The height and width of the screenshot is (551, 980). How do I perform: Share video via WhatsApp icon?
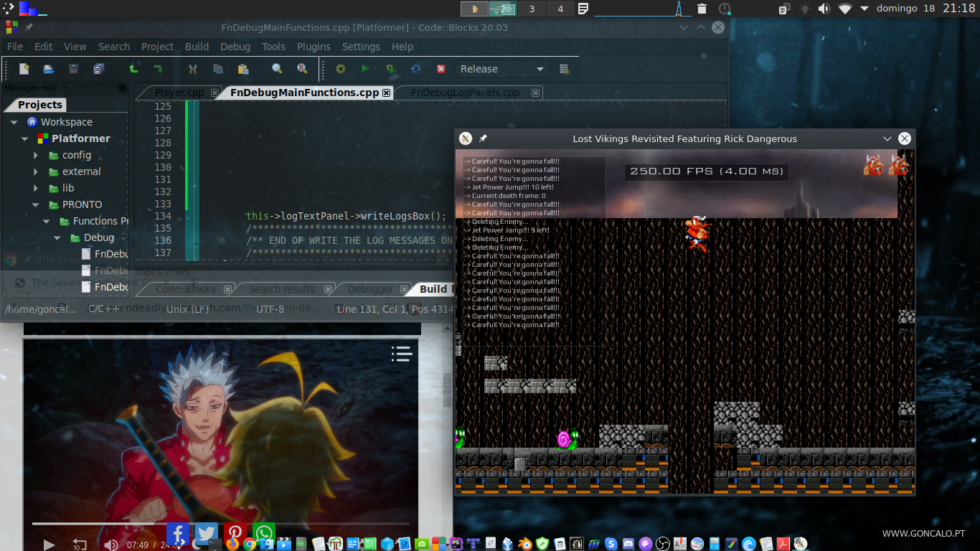(263, 534)
